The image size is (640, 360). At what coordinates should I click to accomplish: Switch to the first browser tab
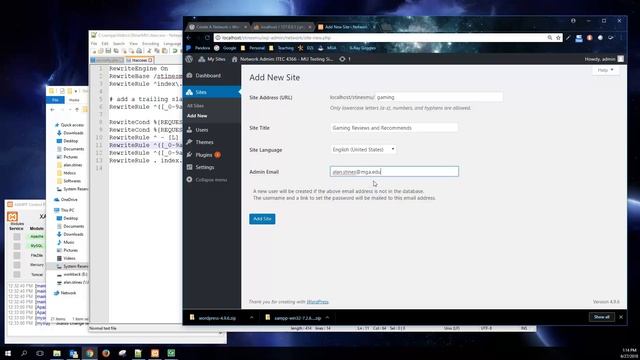(218, 27)
